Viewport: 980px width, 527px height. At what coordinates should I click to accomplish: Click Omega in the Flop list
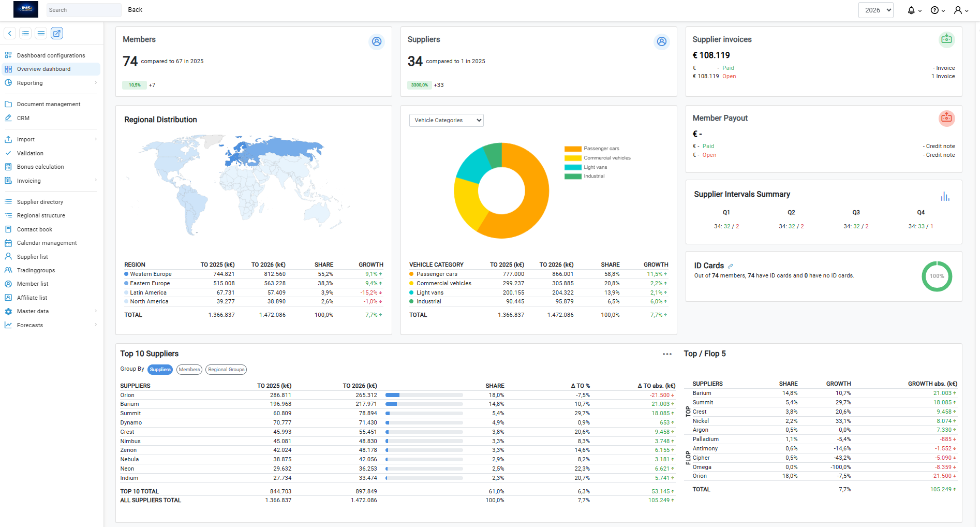[x=702, y=467]
